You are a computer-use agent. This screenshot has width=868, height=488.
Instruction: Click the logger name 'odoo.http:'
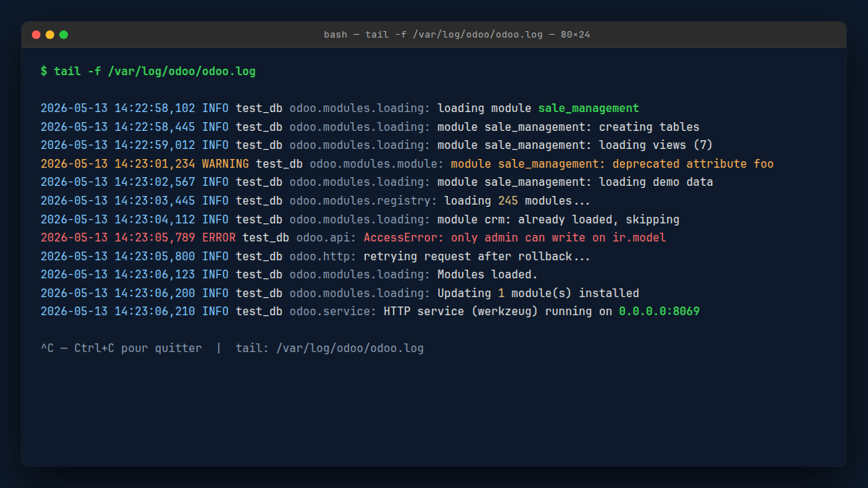[323, 256]
